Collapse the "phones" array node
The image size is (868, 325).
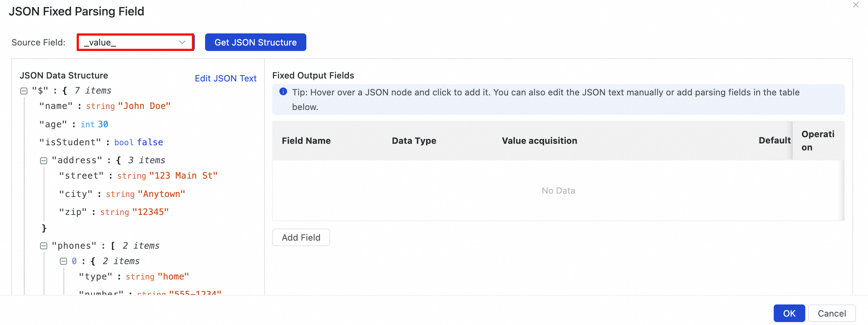tap(44, 246)
